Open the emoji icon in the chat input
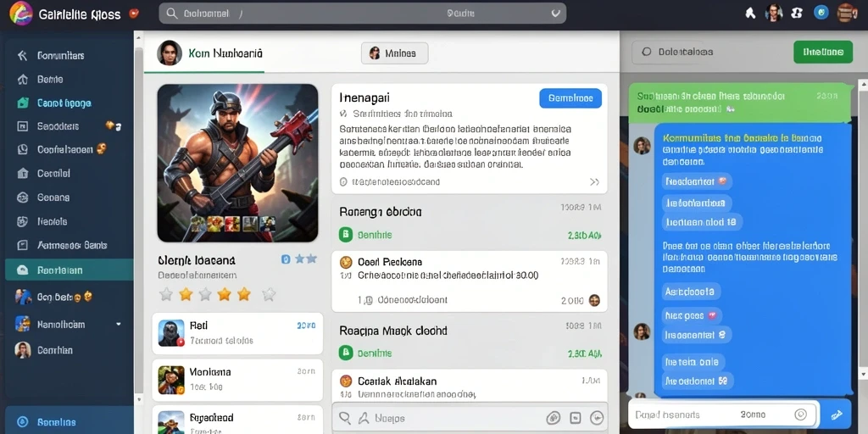This screenshot has height=434, width=868. tap(800, 414)
